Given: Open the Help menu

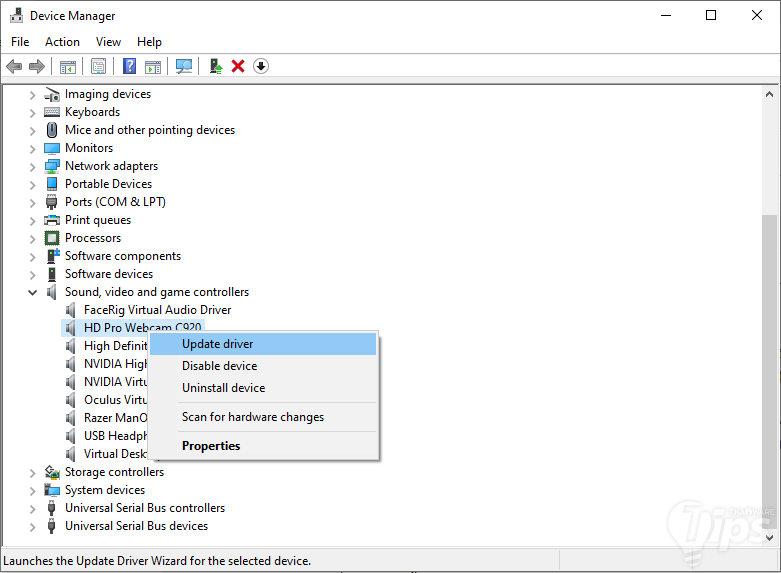Looking at the screenshot, I should coord(149,42).
